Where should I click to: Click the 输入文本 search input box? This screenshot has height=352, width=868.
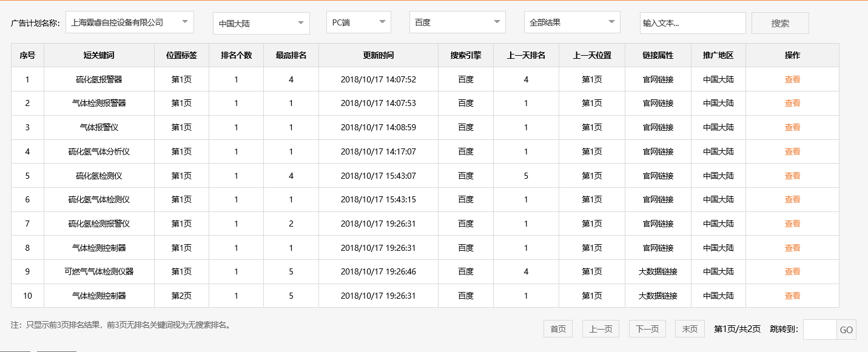point(693,22)
